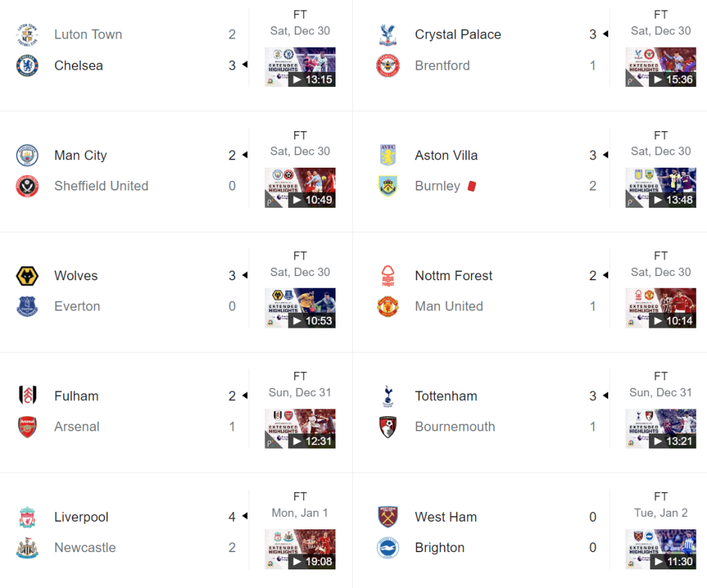This screenshot has width=707, height=588.
Task: Open the Tottenham vs Bournemouth highlights video
Action: pos(661,429)
